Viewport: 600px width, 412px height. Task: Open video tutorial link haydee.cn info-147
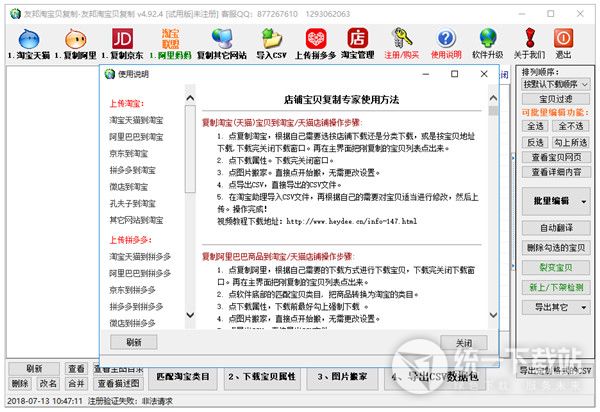352,221
